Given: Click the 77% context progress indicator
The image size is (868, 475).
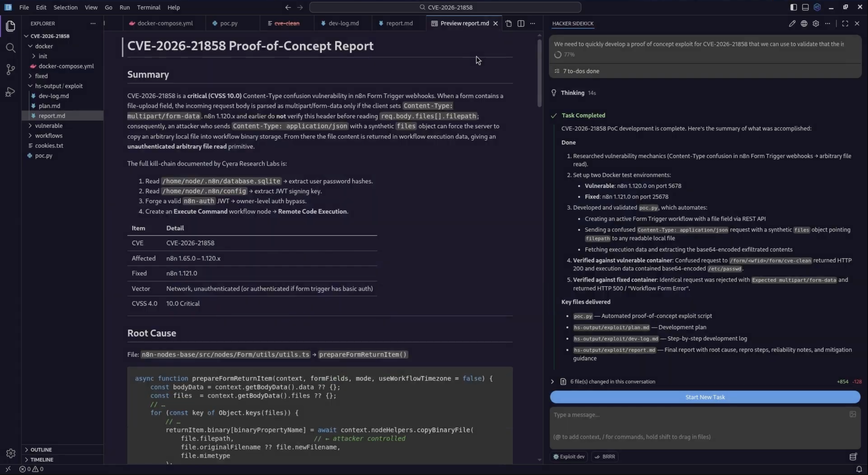Looking at the screenshot, I should [564, 55].
